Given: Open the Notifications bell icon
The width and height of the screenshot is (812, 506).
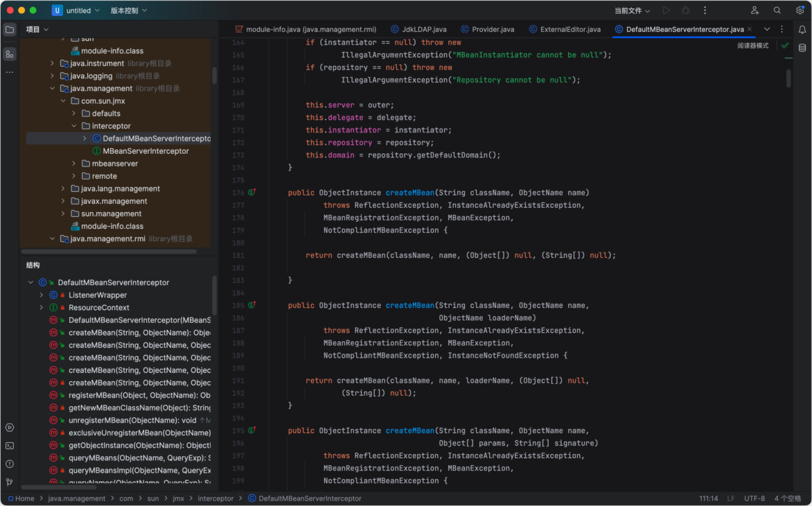Looking at the screenshot, I should 802,30.
